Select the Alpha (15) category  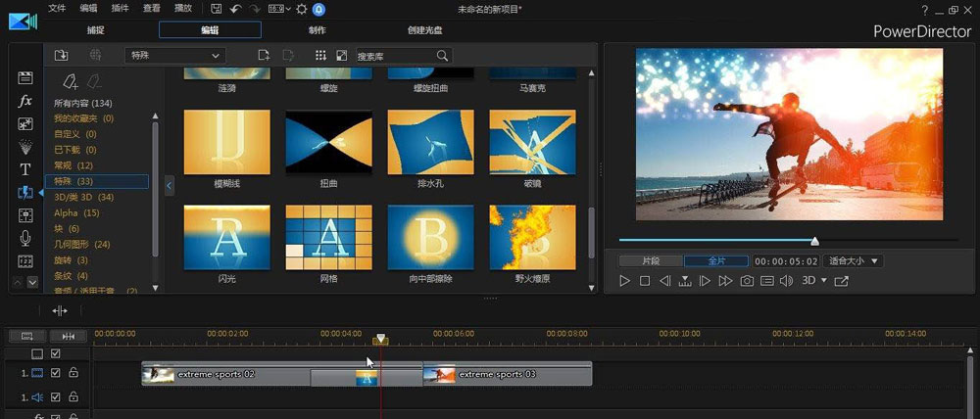[x=76, y=213]
